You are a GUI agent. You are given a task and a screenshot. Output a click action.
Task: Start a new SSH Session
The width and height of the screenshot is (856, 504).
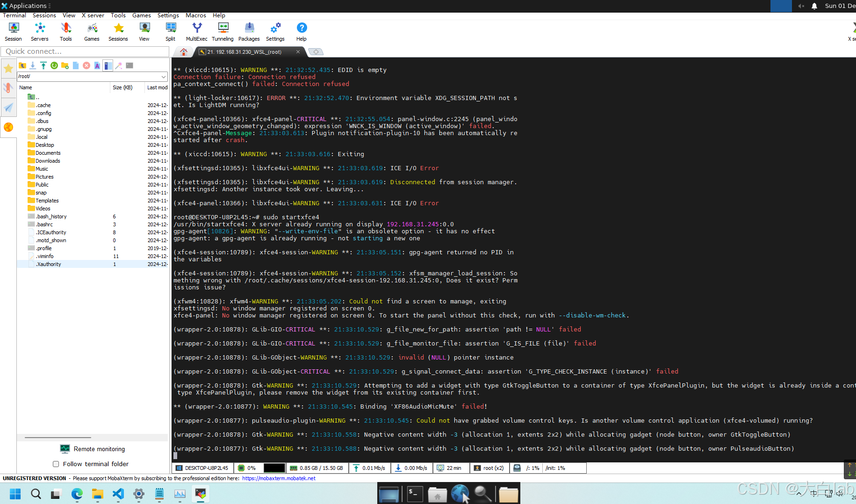click(x=13, y=31)
